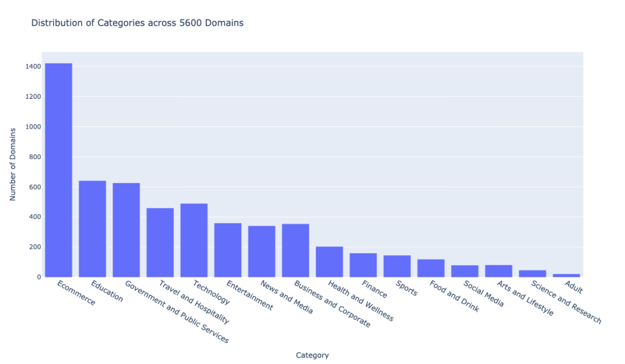Click the Technology bar
This screenshot has height=364, width=625.
pyautogui.click(x=194, y=240)
